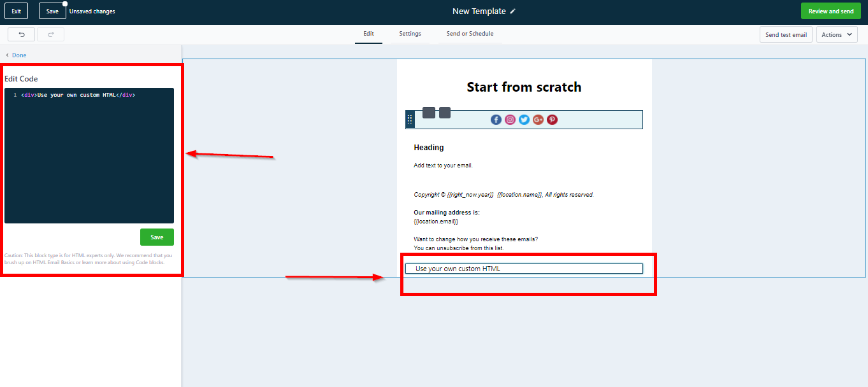Click the Twitter icon in social block
868x387 pixels.
[524, 120]
